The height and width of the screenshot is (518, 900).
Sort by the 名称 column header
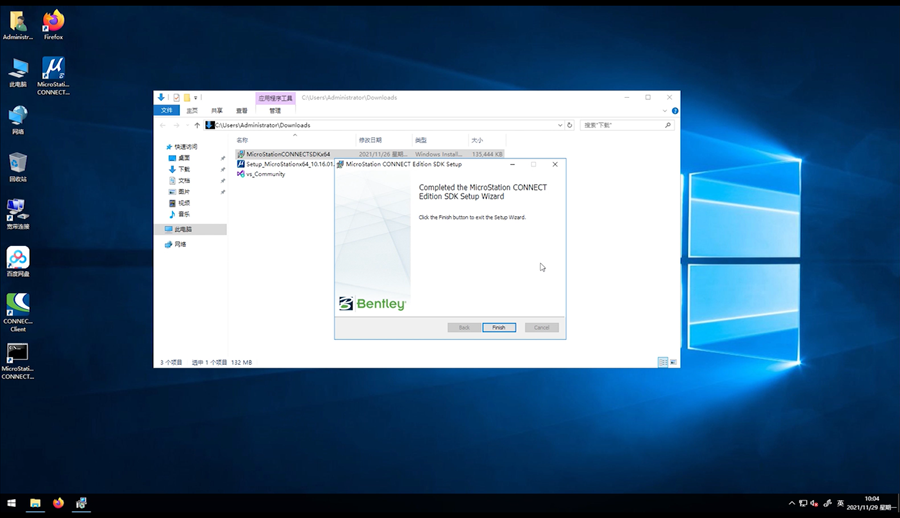[x=242, y=140]
